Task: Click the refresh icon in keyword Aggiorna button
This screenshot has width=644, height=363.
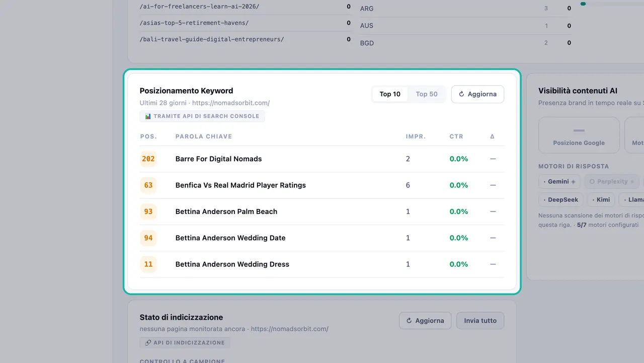Action: pyautogui.click(x=461, y=94)
